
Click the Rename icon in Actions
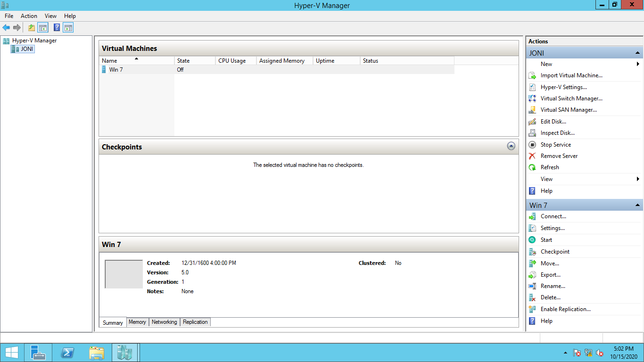pos(532,286)
